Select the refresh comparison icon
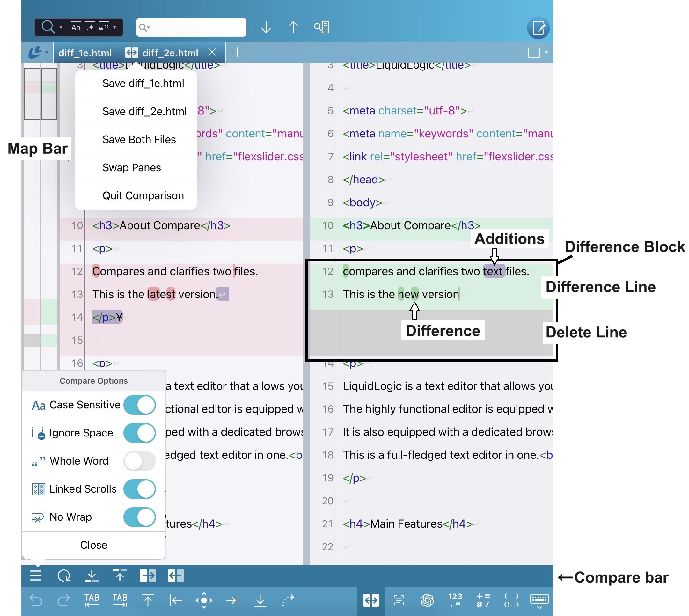The width and height of the screenshot is (689, 616). pyautogui.click(x=65, y=576)
